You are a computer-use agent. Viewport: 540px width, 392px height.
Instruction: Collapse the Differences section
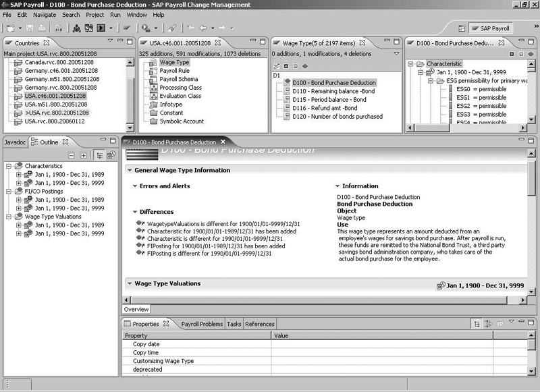(135, 212)
